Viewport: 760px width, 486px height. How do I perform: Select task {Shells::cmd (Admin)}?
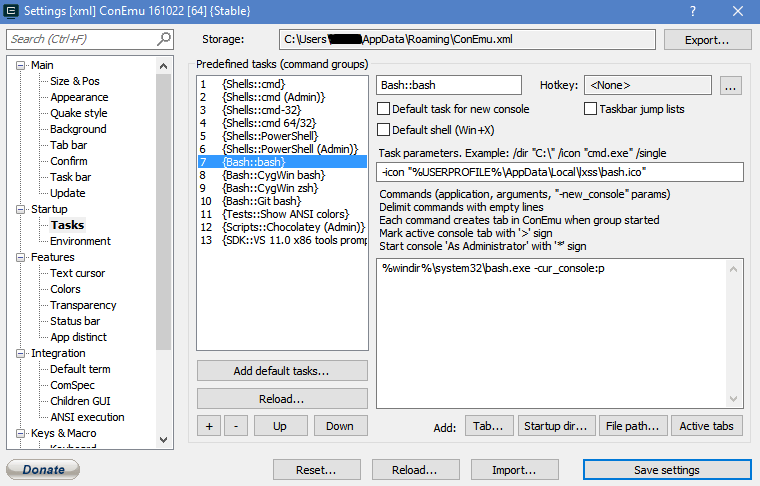282,97
